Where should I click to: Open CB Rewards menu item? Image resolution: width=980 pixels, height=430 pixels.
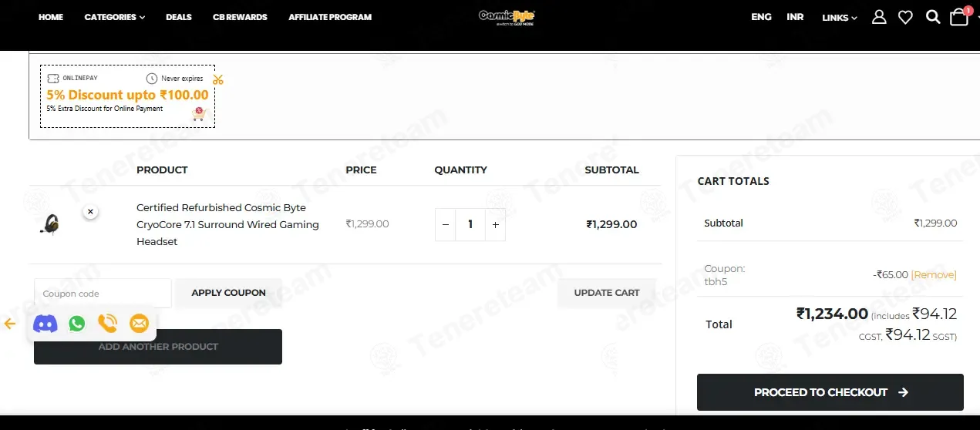tap(240, 17)
